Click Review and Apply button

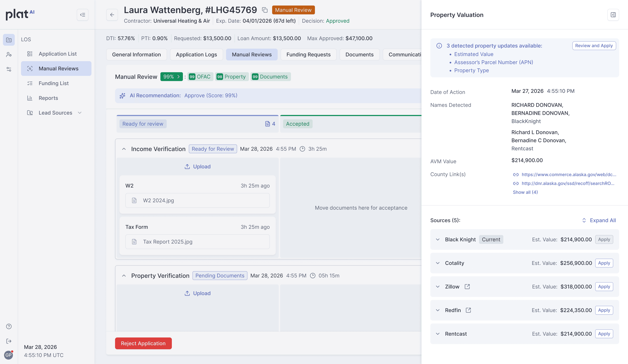(x=594, y=45)
